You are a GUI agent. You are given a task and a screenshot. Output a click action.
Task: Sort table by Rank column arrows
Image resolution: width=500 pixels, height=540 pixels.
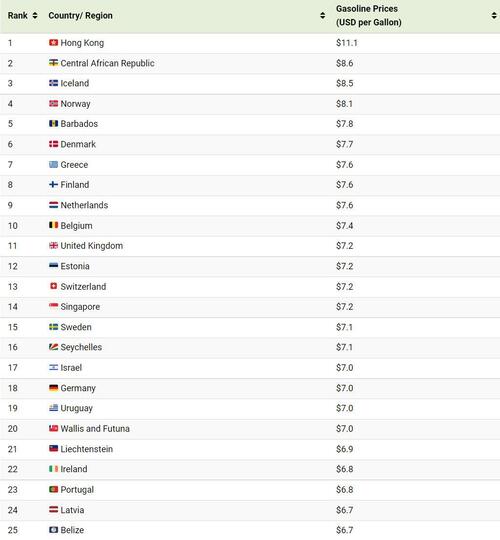tap(35, 15)
